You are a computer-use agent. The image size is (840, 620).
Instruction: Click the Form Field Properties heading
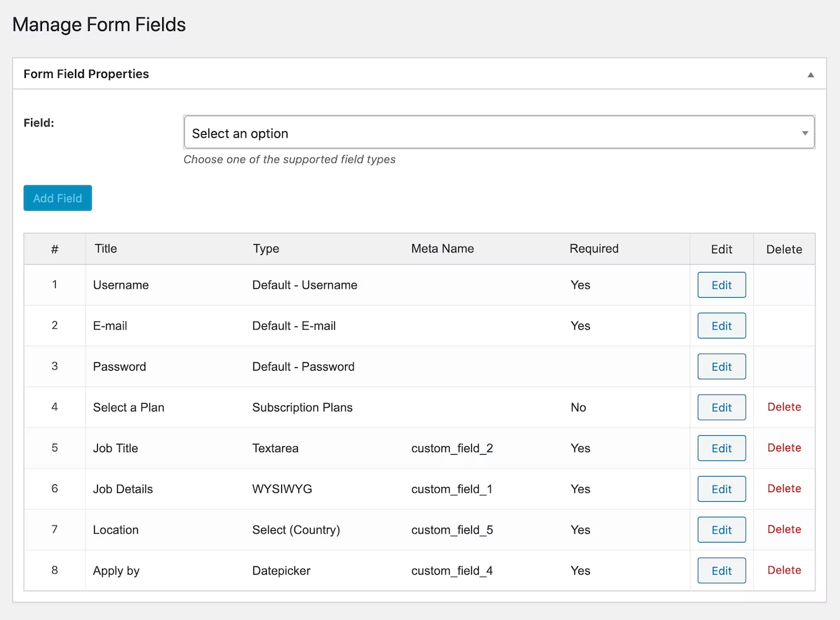[86, 74]
